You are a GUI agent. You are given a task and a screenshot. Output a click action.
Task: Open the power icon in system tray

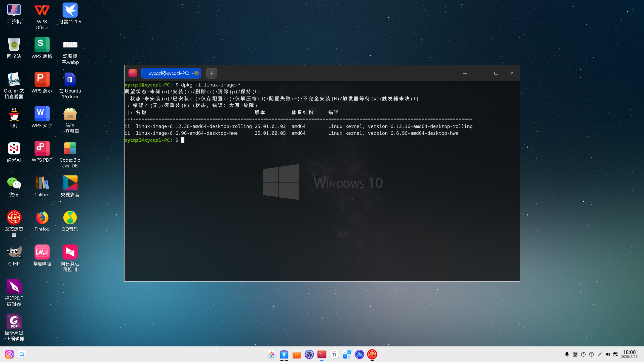pyautogui.click(x=583, y=354)
